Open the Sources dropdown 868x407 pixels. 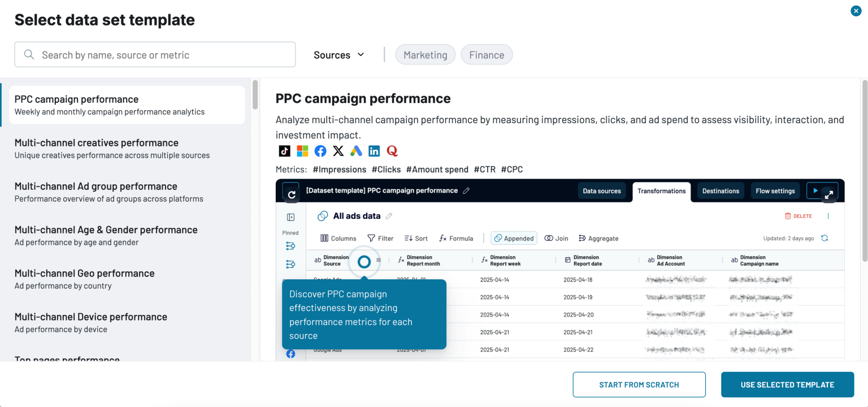point(339,55)
